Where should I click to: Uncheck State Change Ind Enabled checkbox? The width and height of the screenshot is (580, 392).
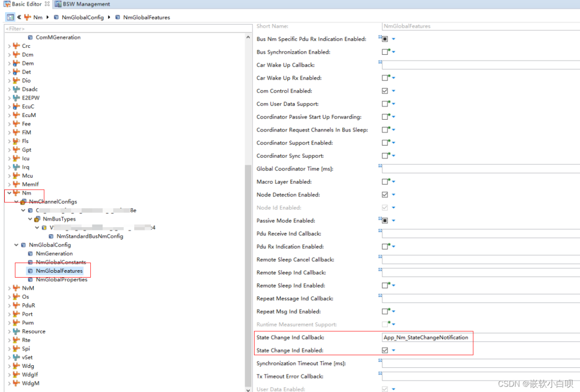click(x=385, y=350)
